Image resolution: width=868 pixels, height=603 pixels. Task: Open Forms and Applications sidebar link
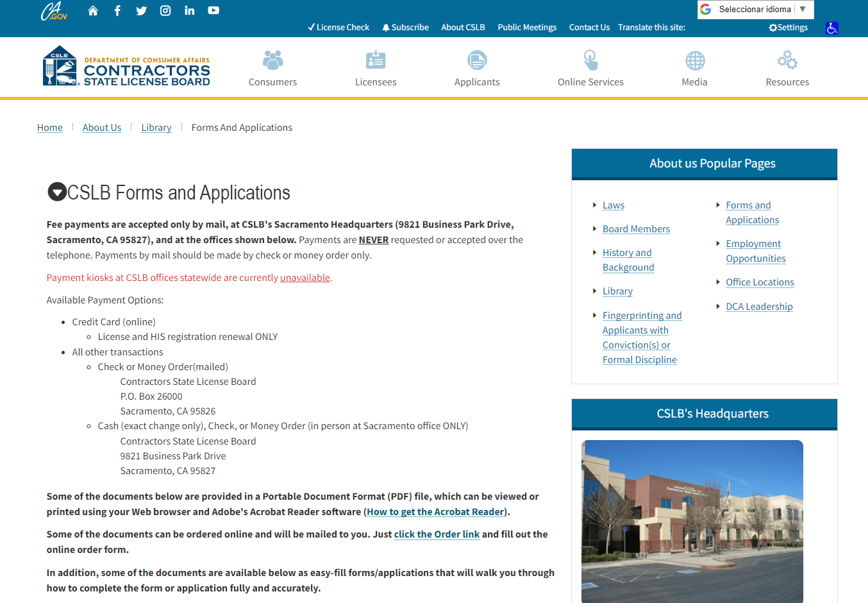click(x=752, y=212)
